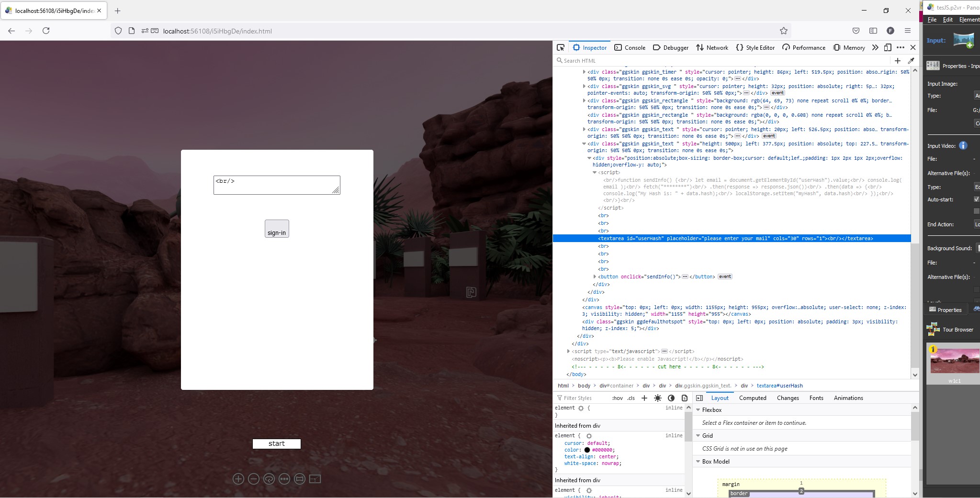Viewport: 980px width, 498px height.
Task: Collapse the script node in markup tree
Action: click(595, 173)
